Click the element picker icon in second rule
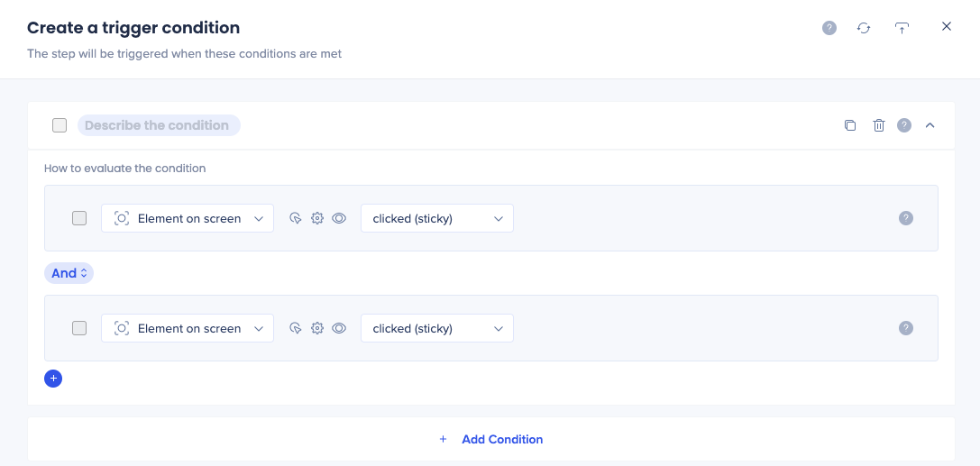 click(295, 328)
